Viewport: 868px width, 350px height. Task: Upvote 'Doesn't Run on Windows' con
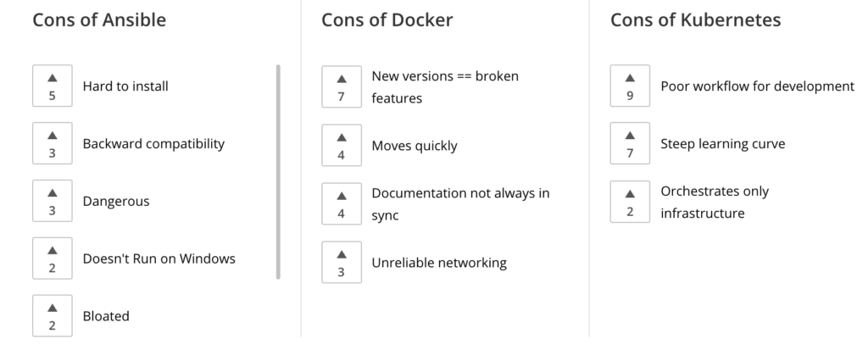click(53, 258)
